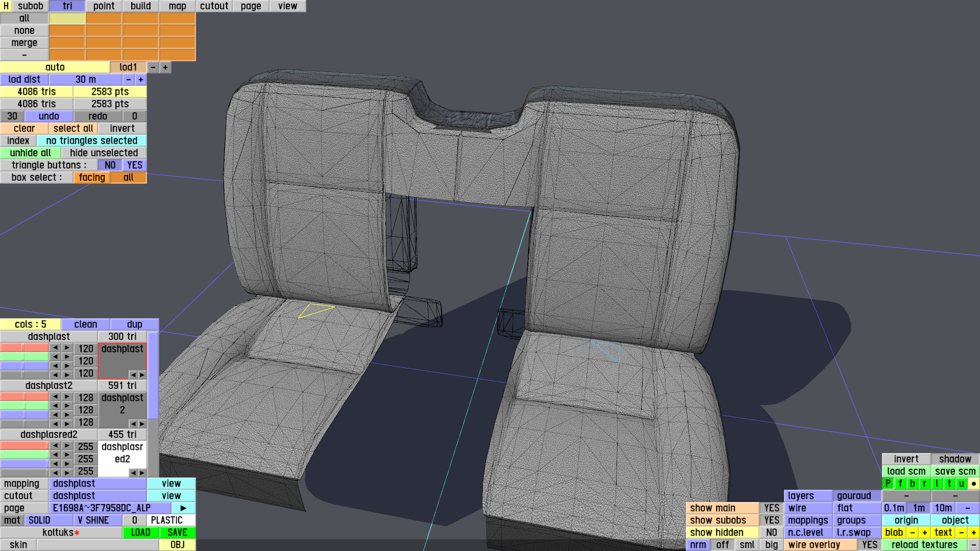Screen dimensions: 980x551
Task: Increase dashplast red value with right arrow
Action: [67, 348]
